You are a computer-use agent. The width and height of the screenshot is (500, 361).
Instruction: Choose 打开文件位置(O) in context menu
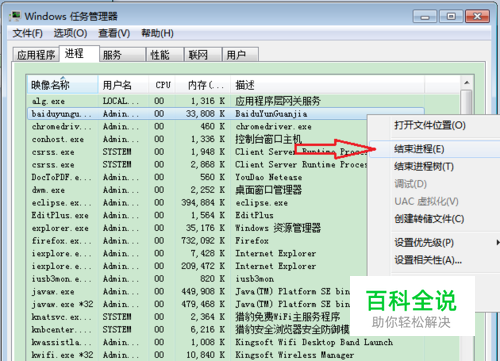pos(430,125)
